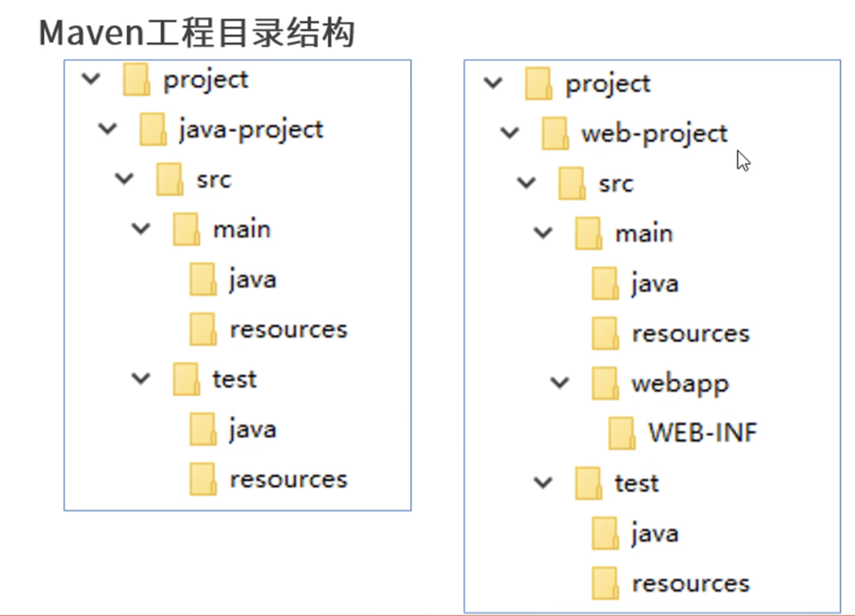Collapse the webapp folder chevron
The height and width of the screenshot is (616, 855).
(560, 383)
